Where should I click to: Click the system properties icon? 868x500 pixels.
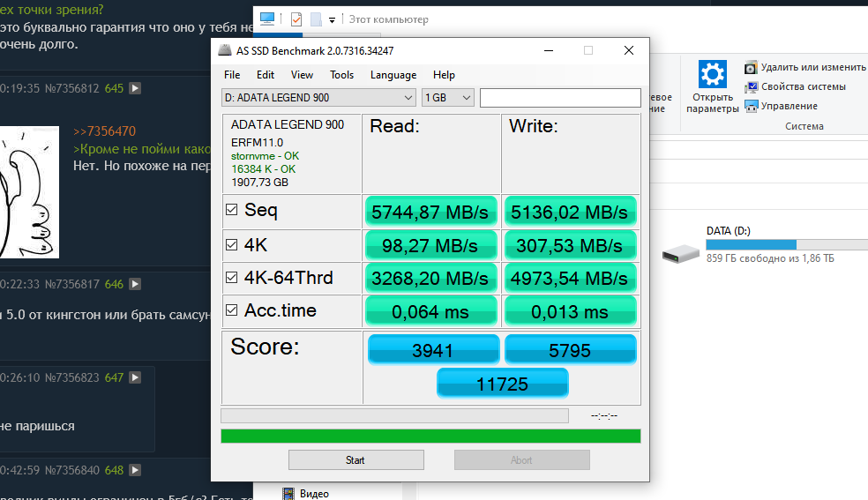(x=751, y=86)
